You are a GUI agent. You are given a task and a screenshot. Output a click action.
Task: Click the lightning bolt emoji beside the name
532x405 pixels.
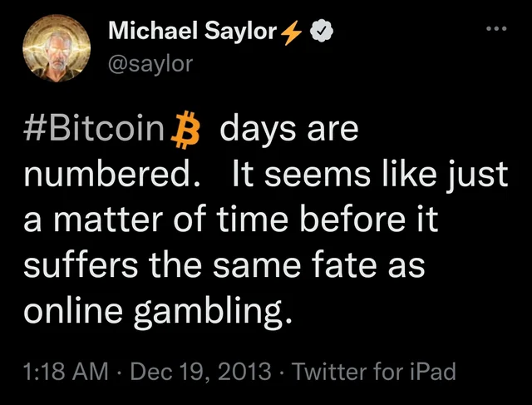pos(298,34)
